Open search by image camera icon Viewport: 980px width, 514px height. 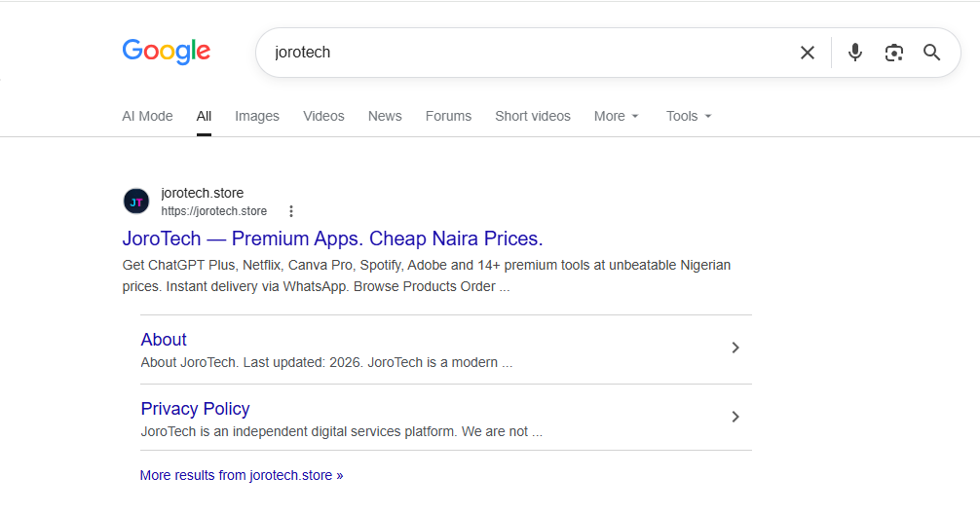point(893,53)
